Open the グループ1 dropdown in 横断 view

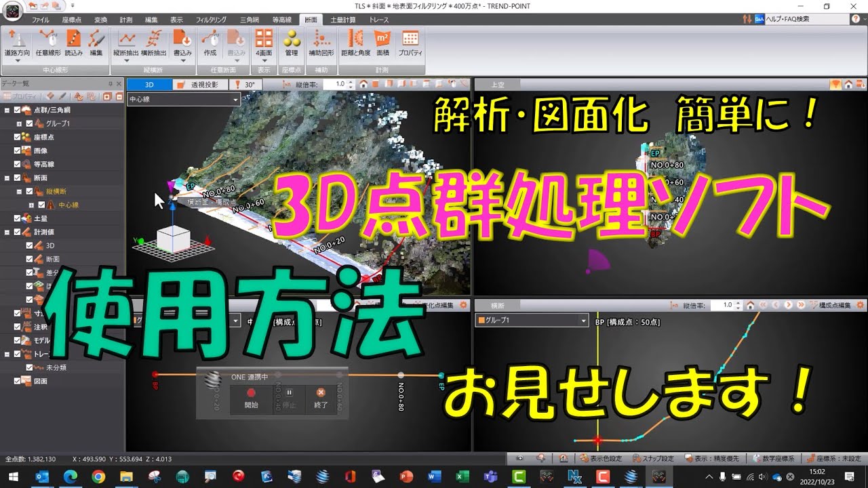[532, 320]
